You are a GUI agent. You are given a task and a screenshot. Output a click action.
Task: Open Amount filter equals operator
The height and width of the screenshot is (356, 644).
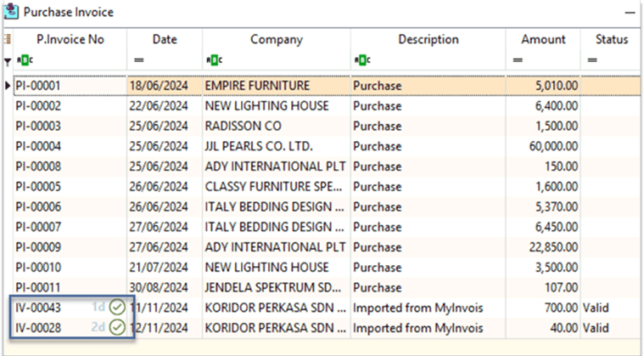click(x=518, y=60)
